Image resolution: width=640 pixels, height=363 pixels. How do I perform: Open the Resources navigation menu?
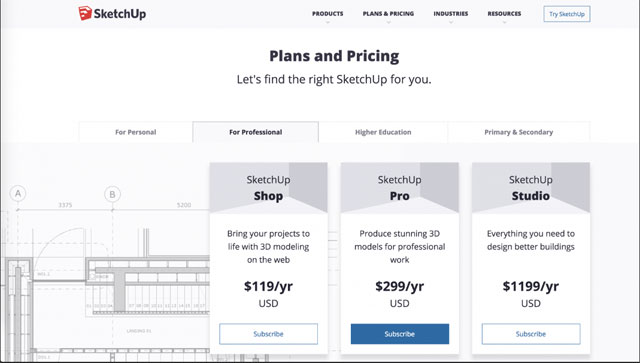(504, 14)
